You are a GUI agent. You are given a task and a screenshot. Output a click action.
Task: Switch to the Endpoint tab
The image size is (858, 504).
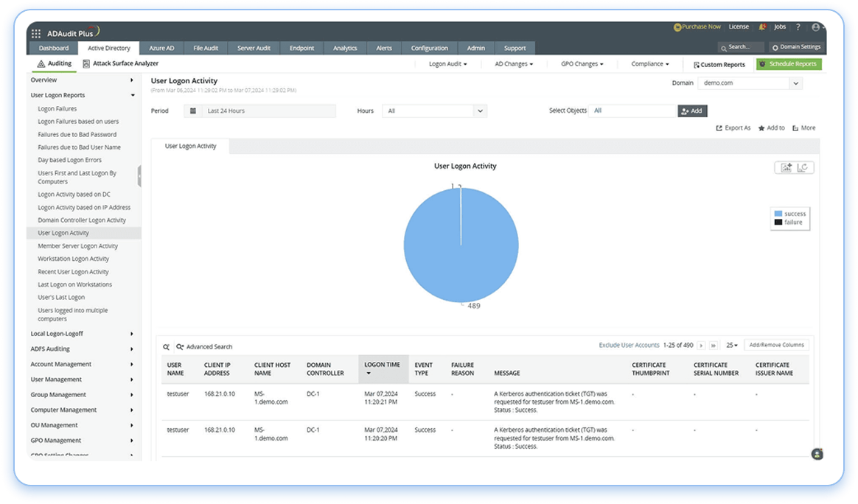tap(301, 48)
